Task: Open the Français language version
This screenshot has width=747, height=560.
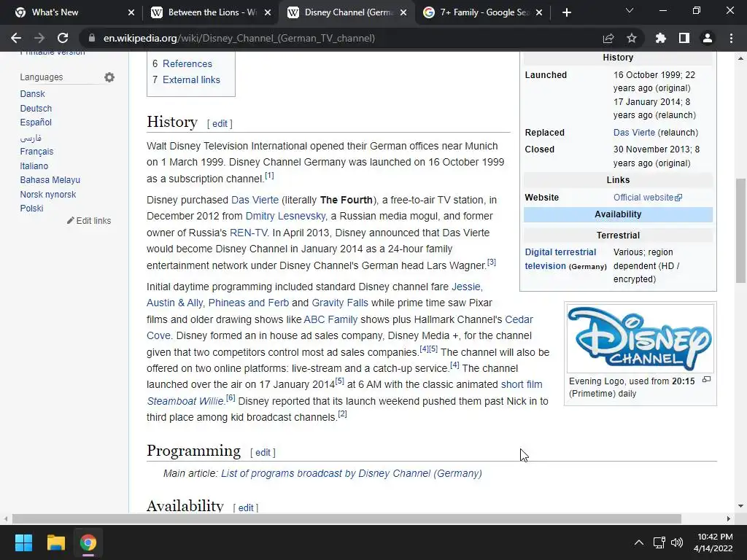Action: pos(36,152)
